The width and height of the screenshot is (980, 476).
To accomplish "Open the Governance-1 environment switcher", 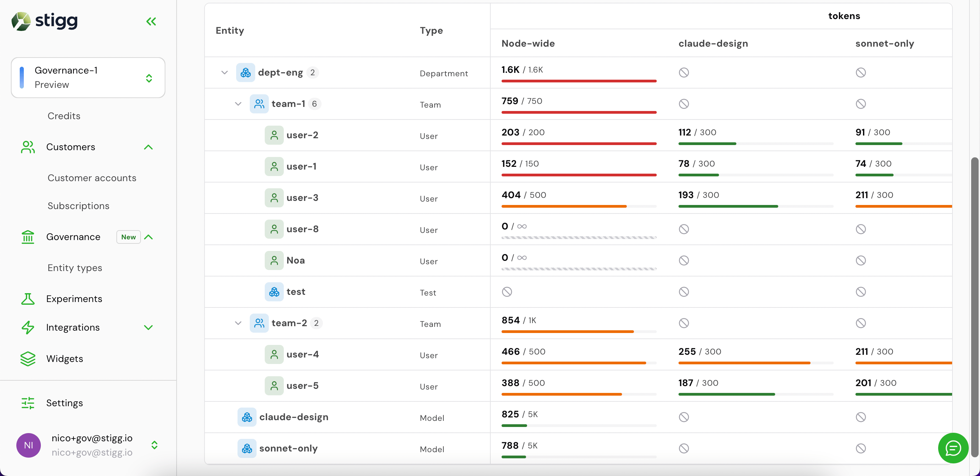I will (88, 78).
